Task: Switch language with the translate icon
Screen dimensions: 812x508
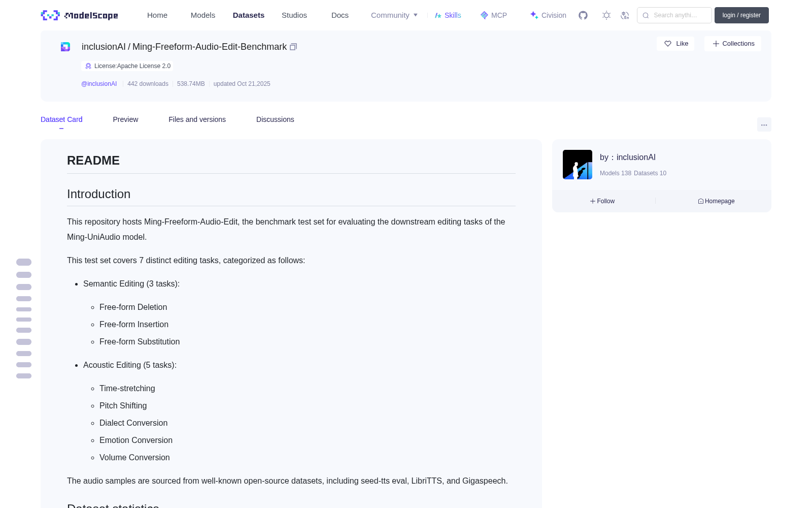Action: click(x=625, y=15)
